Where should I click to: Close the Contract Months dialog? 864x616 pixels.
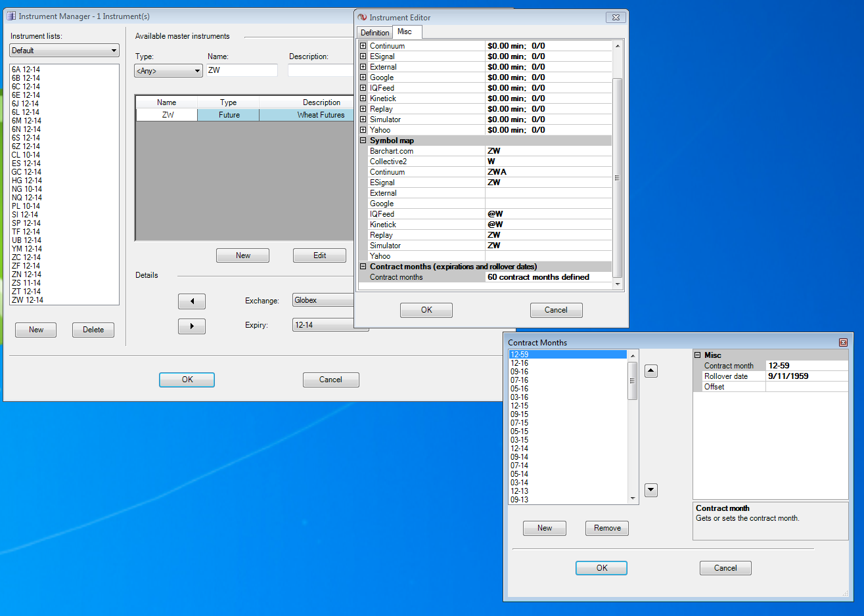click(x=843, y=343)
